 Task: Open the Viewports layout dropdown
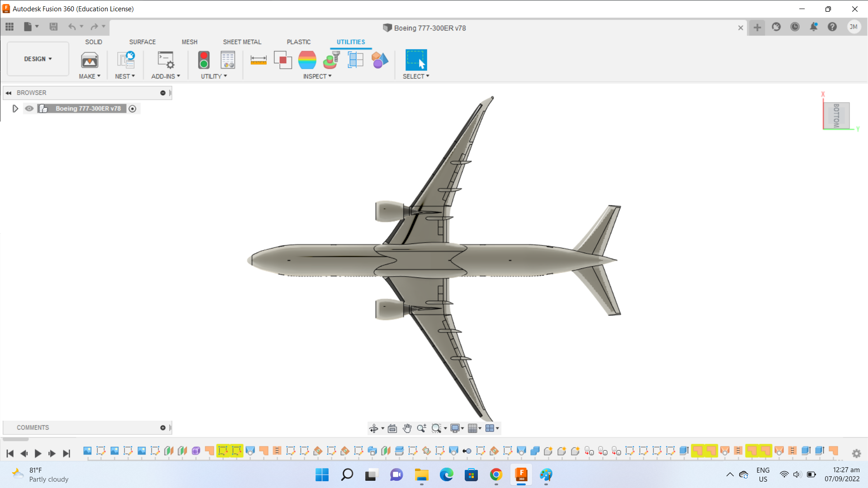pos(492,428)
